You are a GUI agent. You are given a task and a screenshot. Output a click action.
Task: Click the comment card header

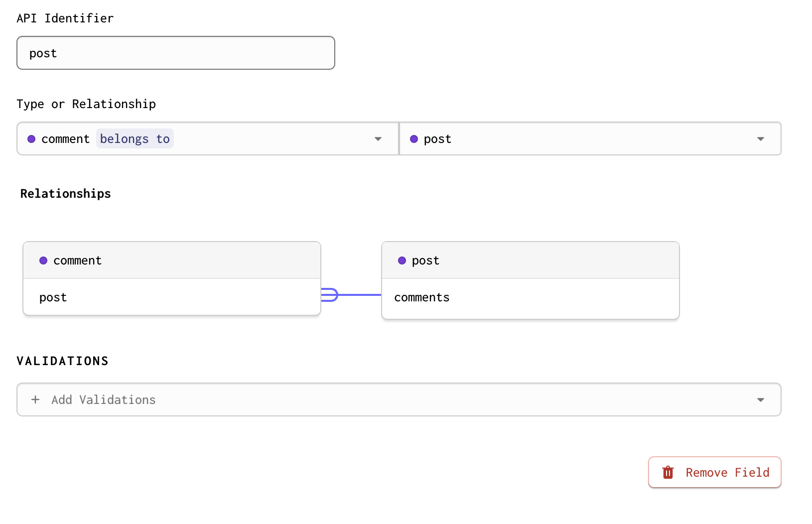click(x=172, y=260)
